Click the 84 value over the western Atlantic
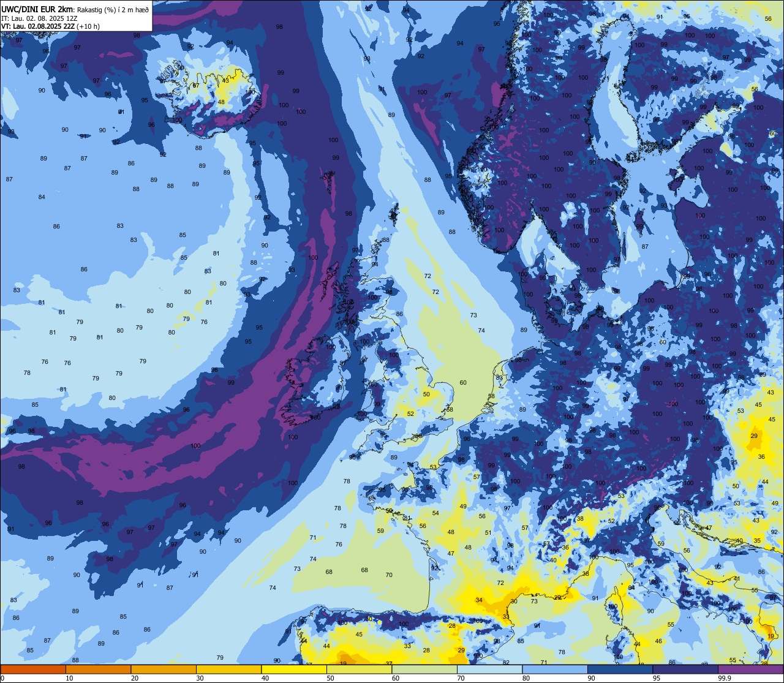Screen dimensions: 784x683 pyautogui.click(x=42, y=197)
